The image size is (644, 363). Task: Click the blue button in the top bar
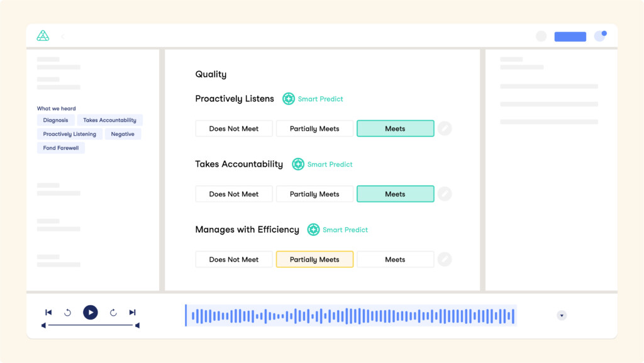(570, 36)
